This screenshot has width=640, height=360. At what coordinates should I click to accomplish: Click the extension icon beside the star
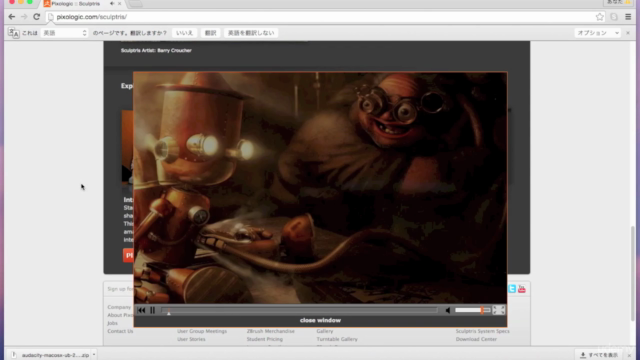614,17
